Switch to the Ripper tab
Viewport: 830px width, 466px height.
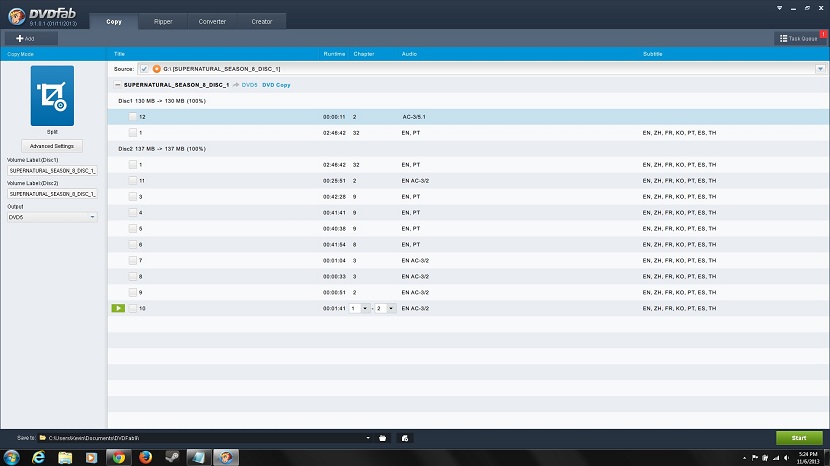[x=162, y=21]
